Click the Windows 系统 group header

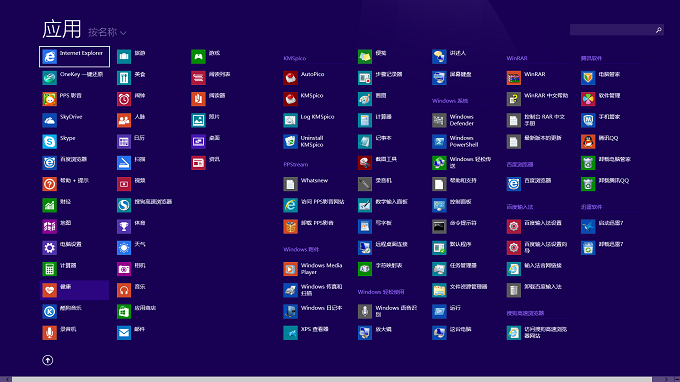tap(450, 101)
